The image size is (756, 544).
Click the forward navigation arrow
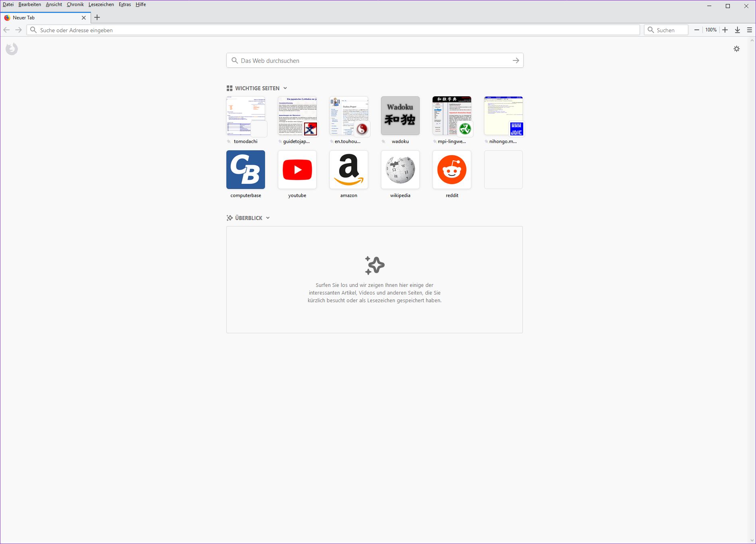pos(19,30)
